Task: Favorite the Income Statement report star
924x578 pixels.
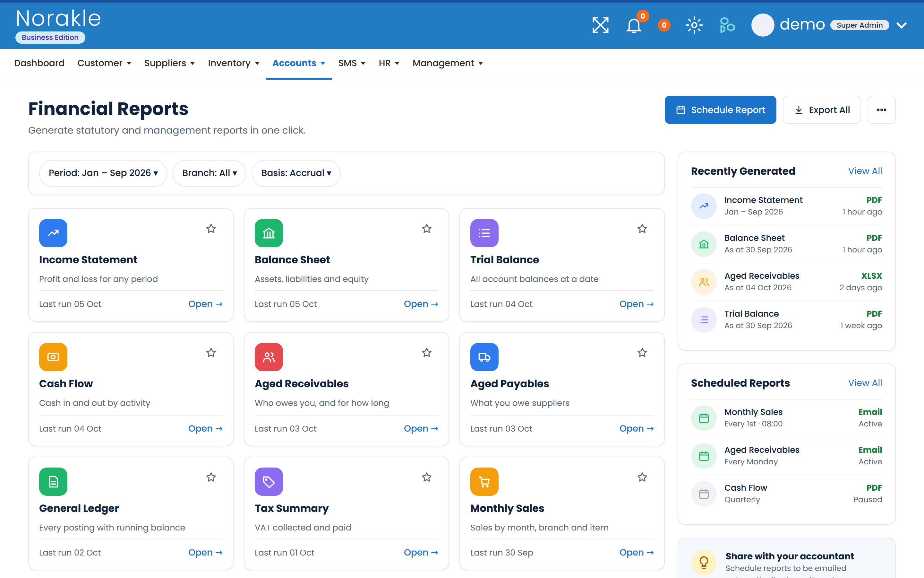Action: tap(211, 229)
